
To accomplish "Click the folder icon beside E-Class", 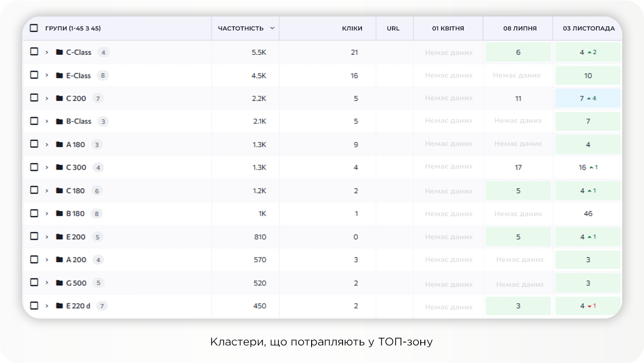I will click(59, 75).
